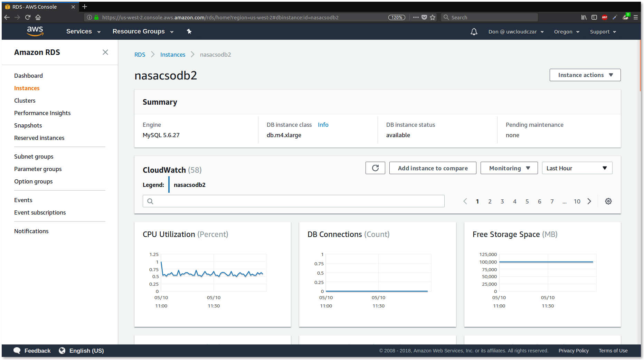Screen dimensions: 644x360
Task: Open Performance Insights
Action: pyautogui.click(x=42, y=113)
